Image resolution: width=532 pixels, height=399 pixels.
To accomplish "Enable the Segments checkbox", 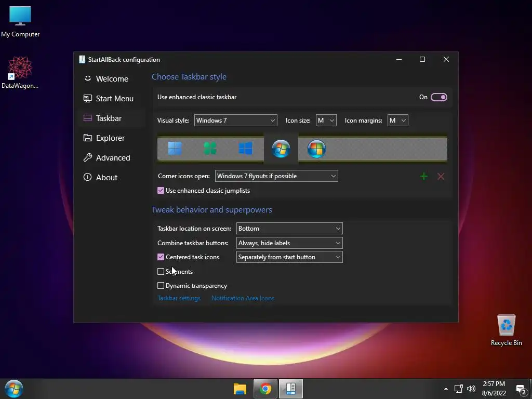I will pos(161,271).
